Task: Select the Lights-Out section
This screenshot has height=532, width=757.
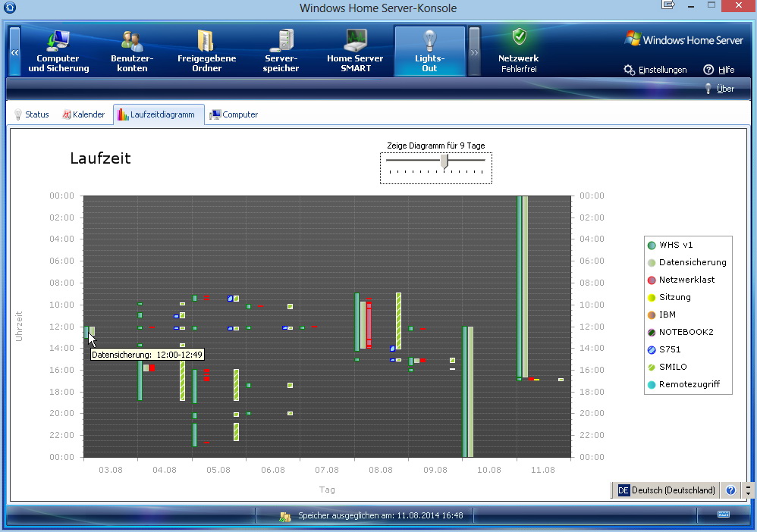Action: [429, 51]
